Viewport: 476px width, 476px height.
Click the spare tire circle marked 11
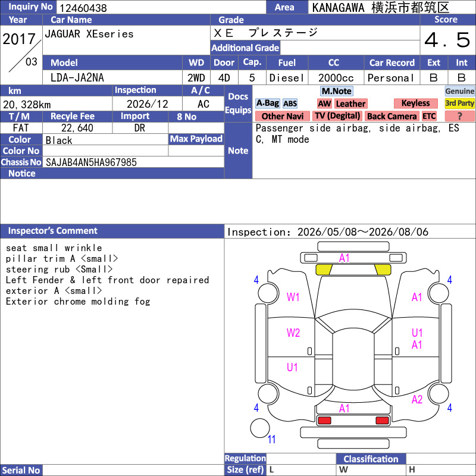point(260,428)
